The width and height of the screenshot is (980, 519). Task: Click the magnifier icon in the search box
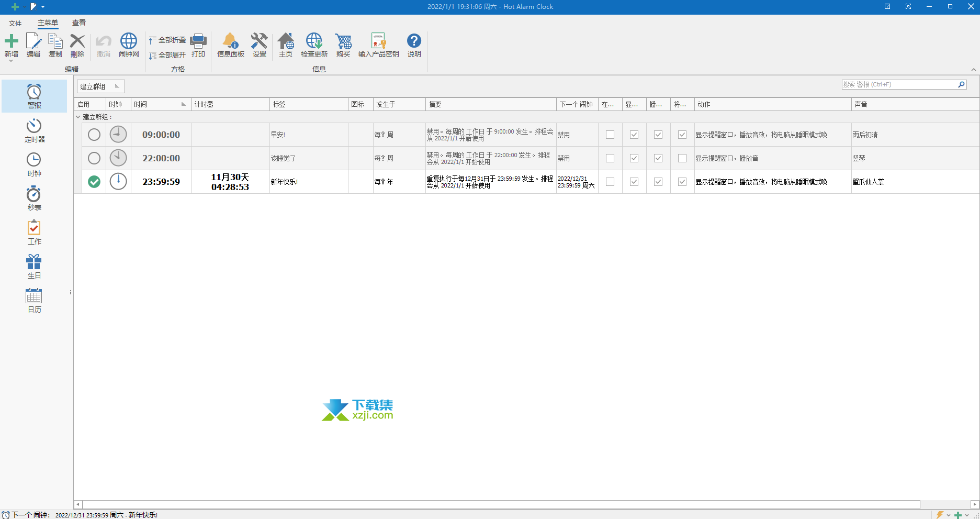[961, 84]
